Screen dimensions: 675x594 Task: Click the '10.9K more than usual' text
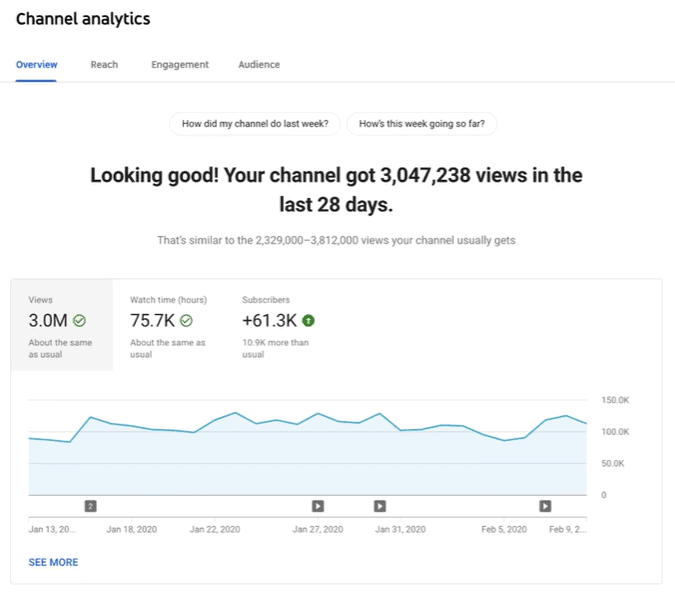pyautogui.click(x=276, y=349)
